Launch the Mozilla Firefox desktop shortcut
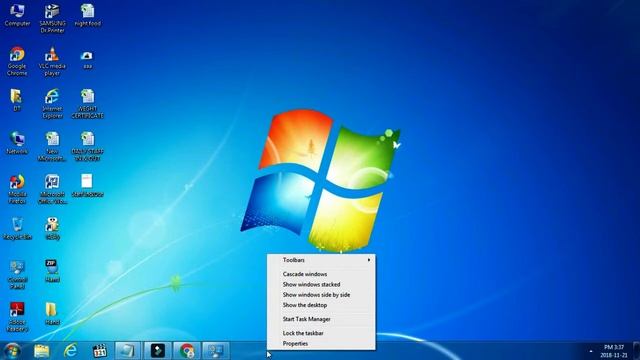Image resolution: width=640 pixels, height=360 pixels. (17, 189)
